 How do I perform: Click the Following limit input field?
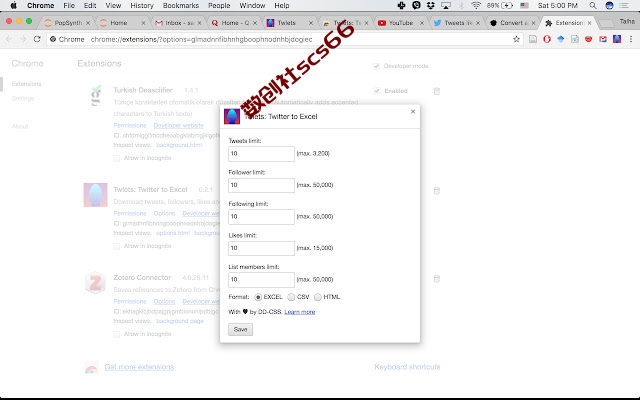coord(261,217)
